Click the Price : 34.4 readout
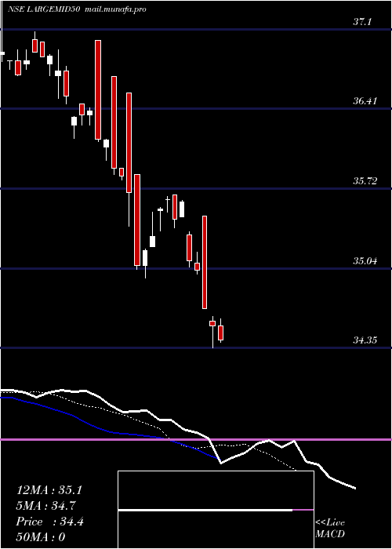This screenshot has height=549, width=392. click(x=49, y=522)
